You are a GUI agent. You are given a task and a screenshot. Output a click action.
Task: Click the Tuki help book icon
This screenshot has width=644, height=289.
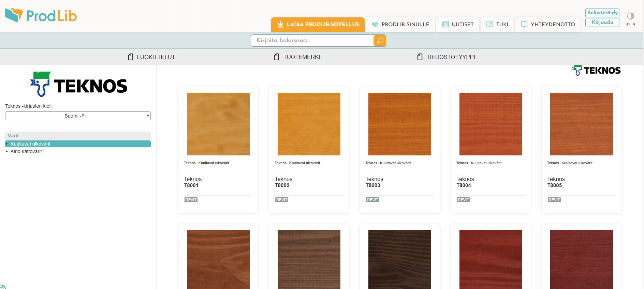490,24
